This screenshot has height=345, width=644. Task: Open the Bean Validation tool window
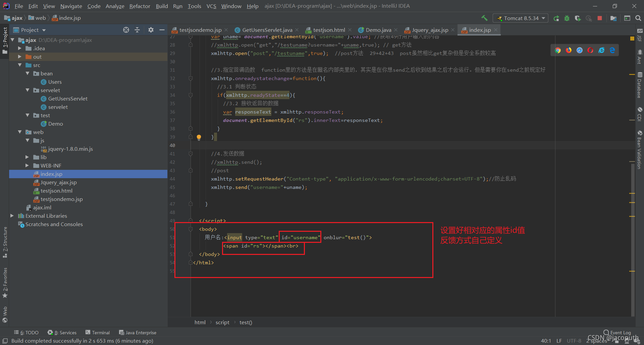point(639,149)
